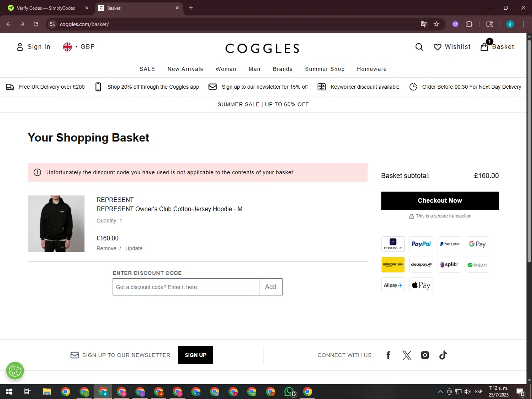This screenshot has width=532, height=399.
Task: Click Update for the hoodie item
Action: (x=134, y=249)
